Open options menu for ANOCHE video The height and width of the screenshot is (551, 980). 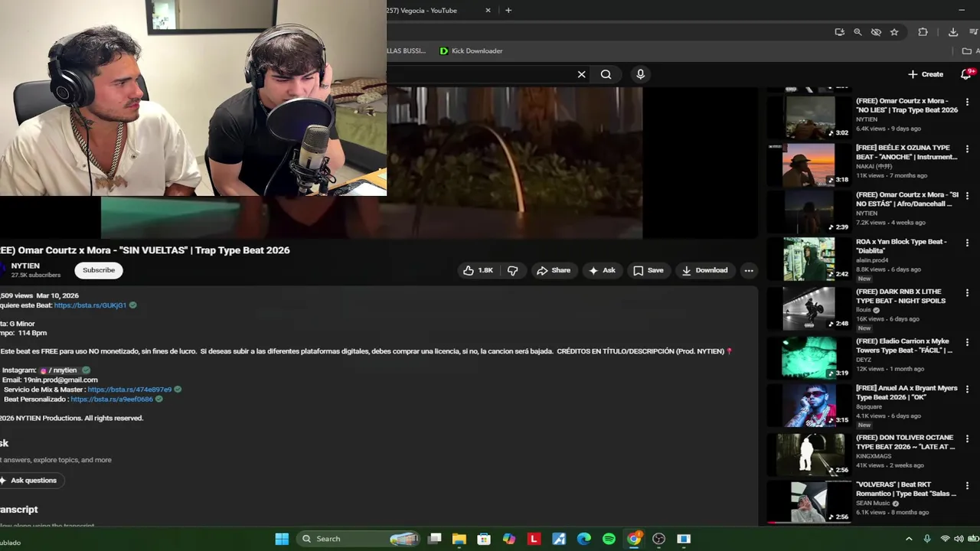click(967, 148)
